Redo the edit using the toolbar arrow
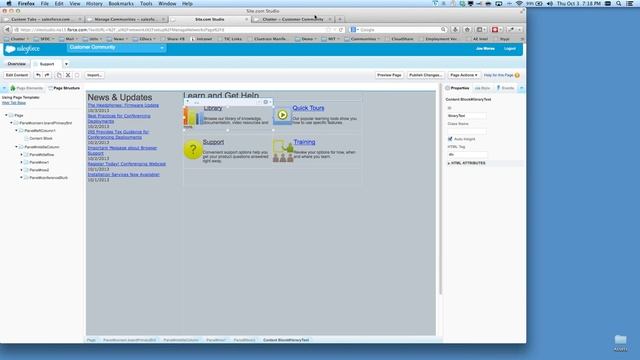 [47, 75]
